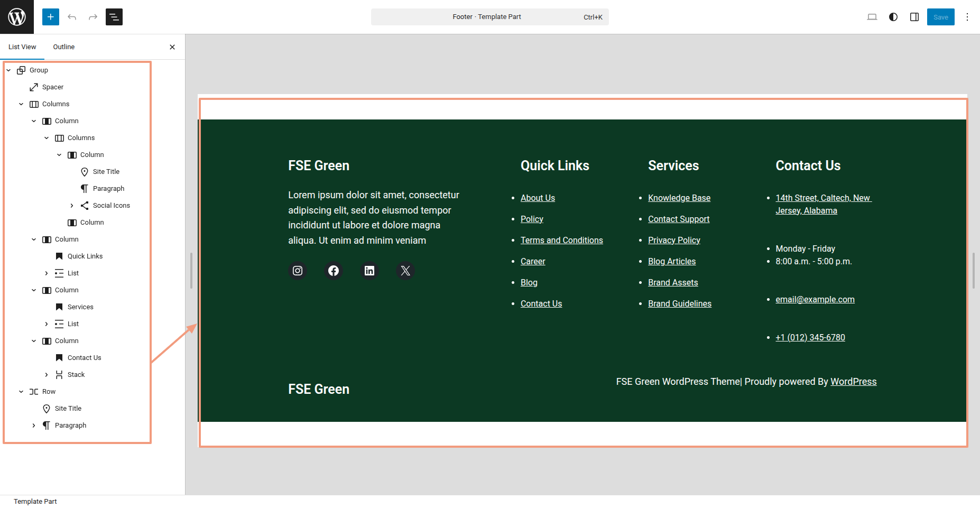Click the Knowledge Base link

click(x=679, y=198)
